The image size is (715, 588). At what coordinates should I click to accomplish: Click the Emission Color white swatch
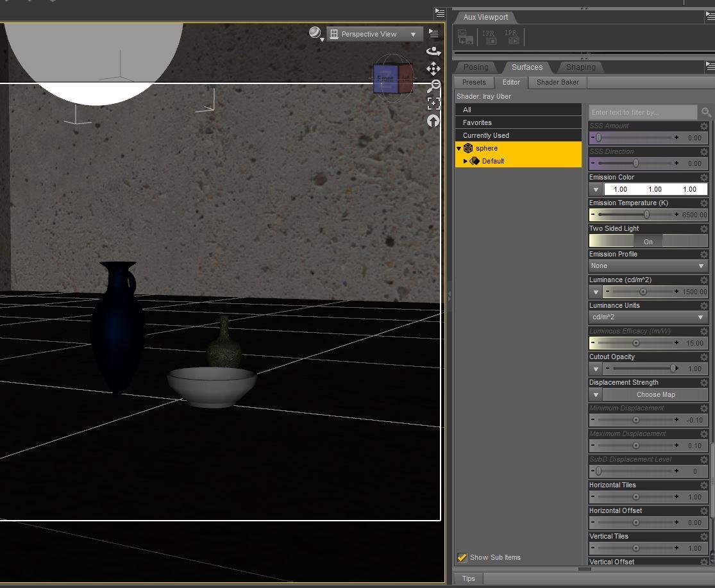[x=655, y=189]
